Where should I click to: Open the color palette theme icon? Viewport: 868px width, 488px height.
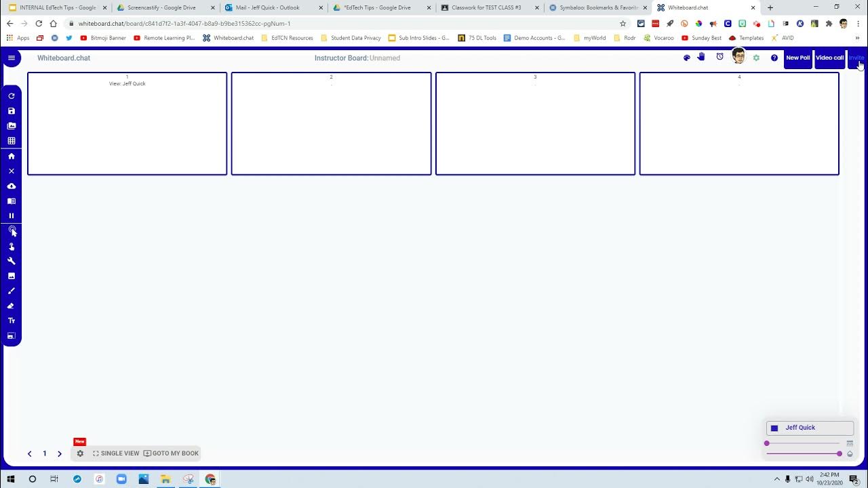pos(686,58)
